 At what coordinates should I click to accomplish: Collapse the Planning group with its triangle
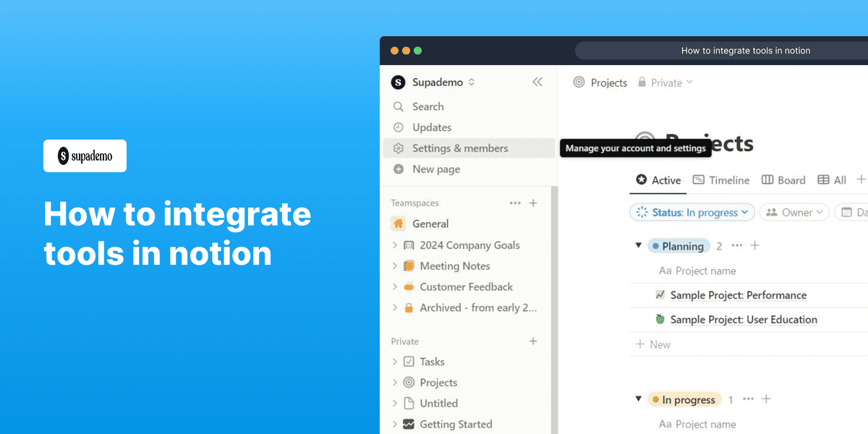coord(638,245)
